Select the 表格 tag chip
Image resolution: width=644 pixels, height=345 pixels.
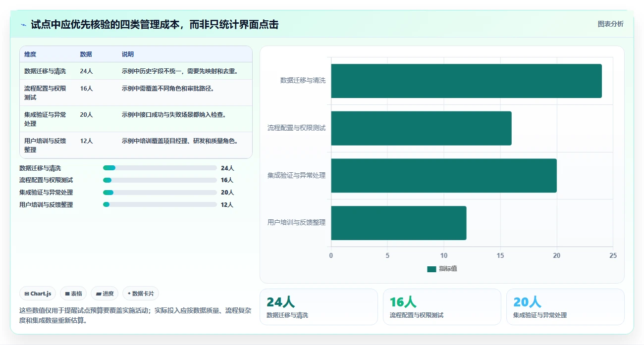click(x=73, y=294)
